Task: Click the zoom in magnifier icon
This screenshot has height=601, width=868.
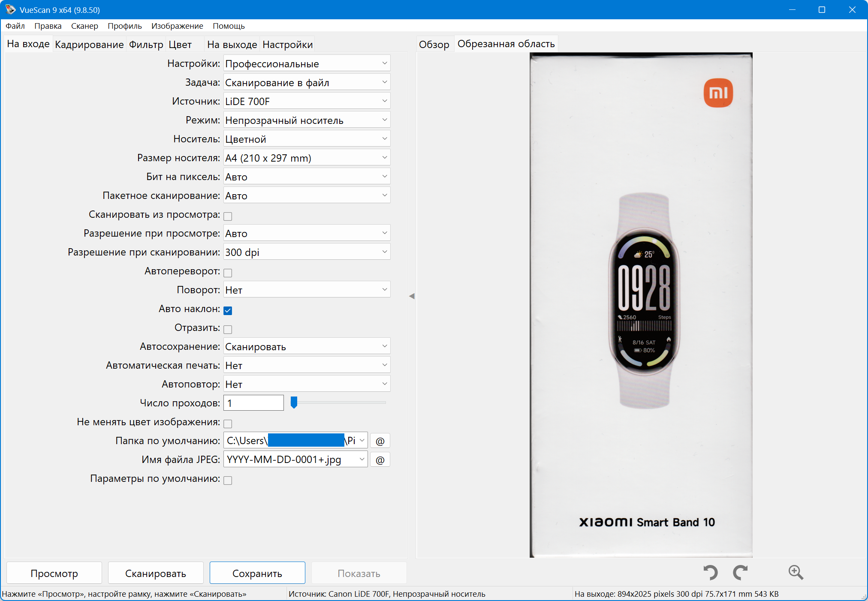Action: point(796,572)
